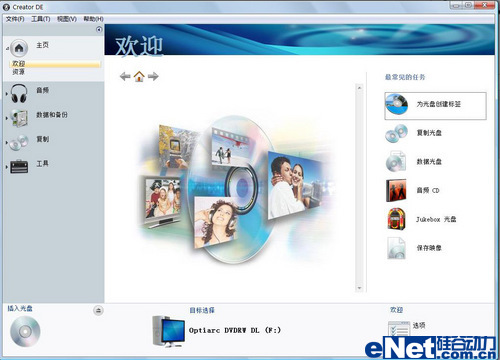Screen dimensions: 500x360
Task: Click the Home (主页) house icon in sidebar
Action: point(19,48)
